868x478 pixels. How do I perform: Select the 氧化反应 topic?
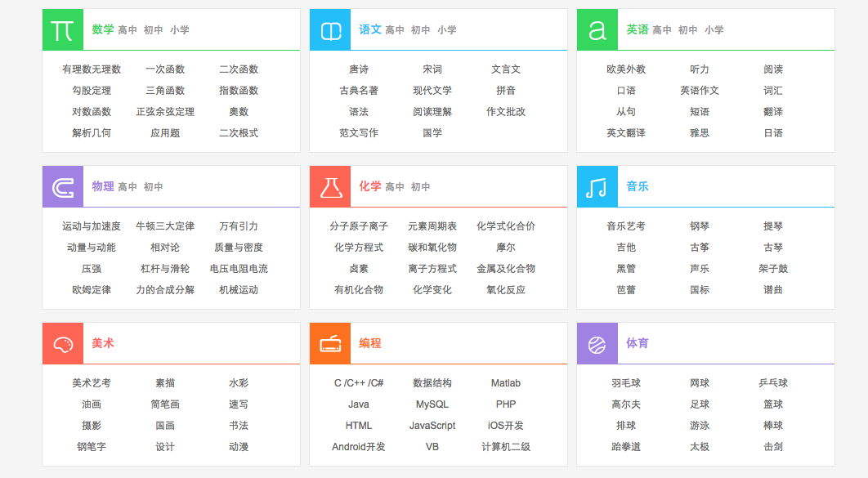pyautogui.click(x=506, y=290)
